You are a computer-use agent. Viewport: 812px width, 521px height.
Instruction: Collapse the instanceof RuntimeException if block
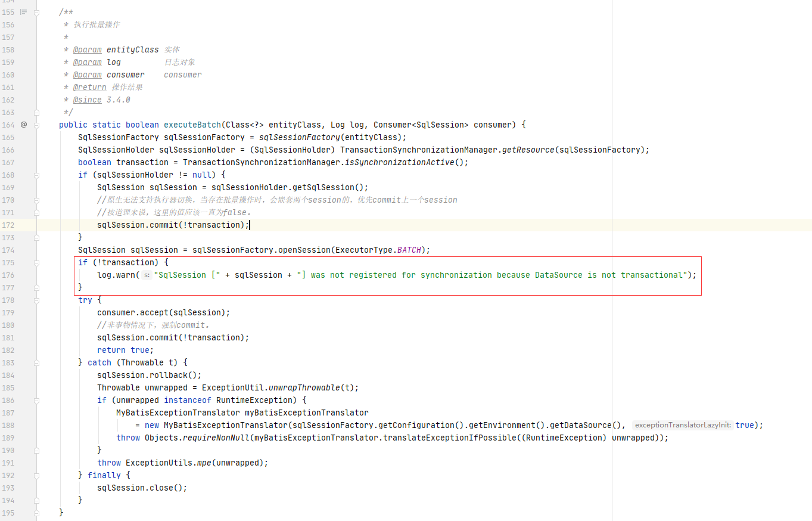(x=37, y=400)
